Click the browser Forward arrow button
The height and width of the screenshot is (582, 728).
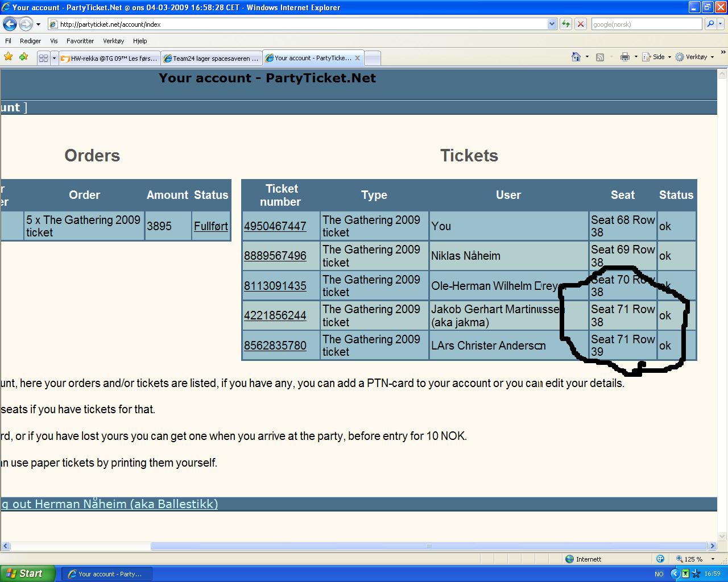26,24
